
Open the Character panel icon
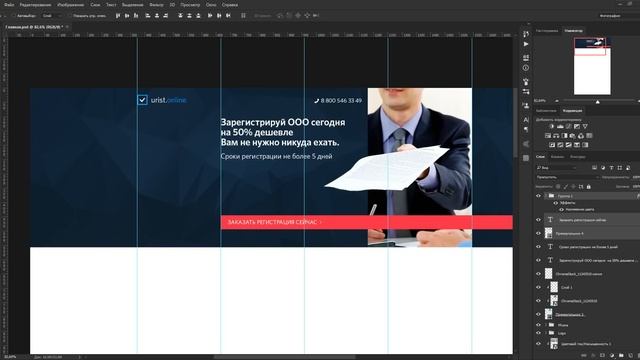[x=526, y=120]
